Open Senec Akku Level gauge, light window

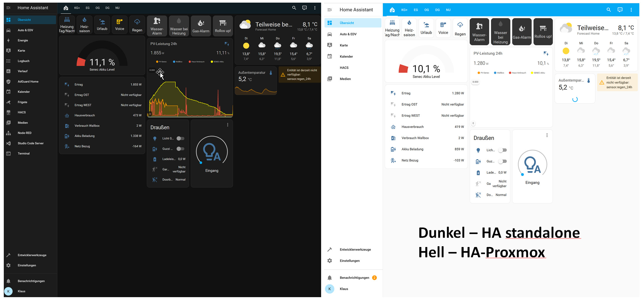click(x=426, y=61)
